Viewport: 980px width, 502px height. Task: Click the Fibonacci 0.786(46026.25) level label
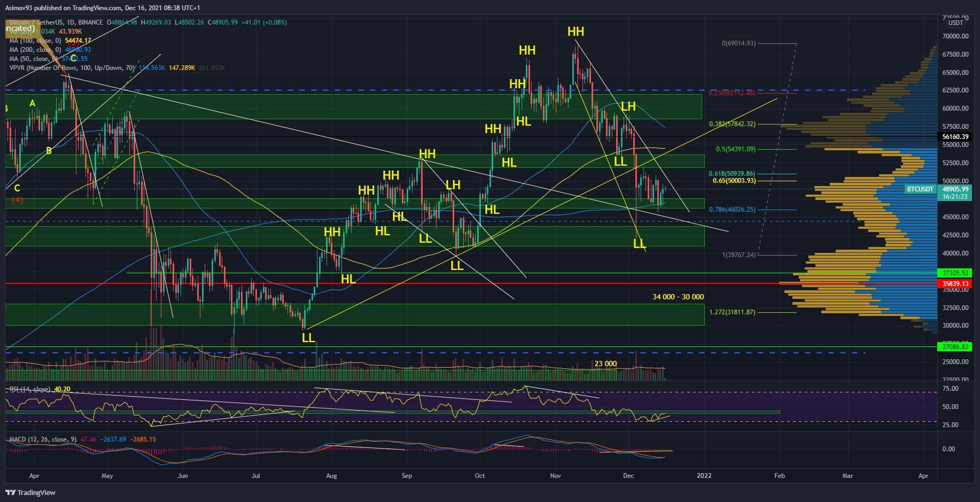732,210
